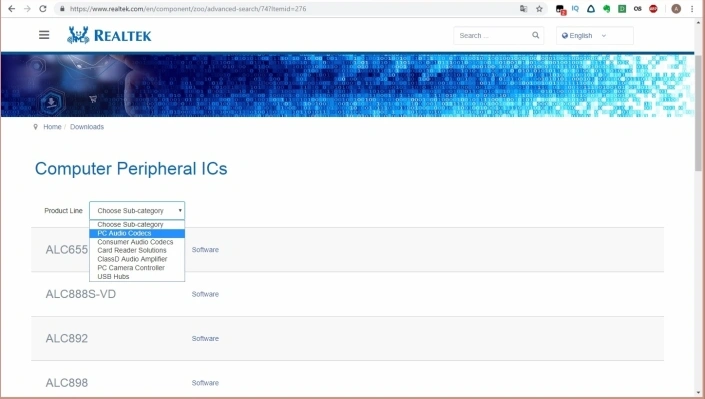
Task: Select USB Hubs option
Action: (x=137, y=276)
